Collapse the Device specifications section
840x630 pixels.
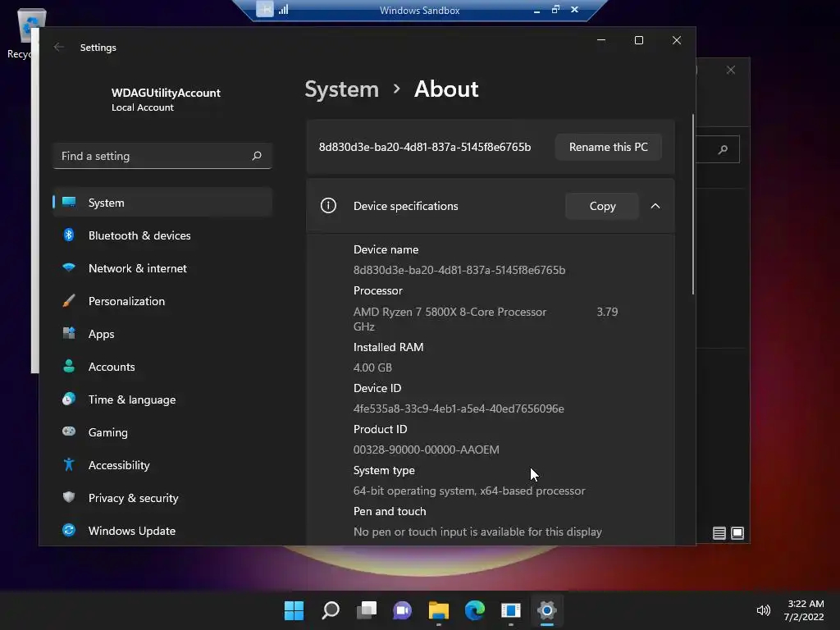click(x=655, y=206)
